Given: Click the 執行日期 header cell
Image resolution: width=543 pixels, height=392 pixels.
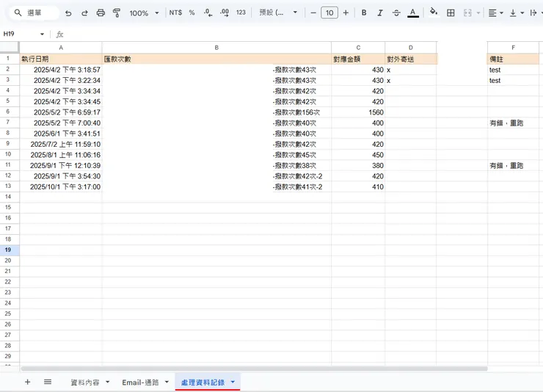Looking at the screenshot, I should click(x=61, y=59).
